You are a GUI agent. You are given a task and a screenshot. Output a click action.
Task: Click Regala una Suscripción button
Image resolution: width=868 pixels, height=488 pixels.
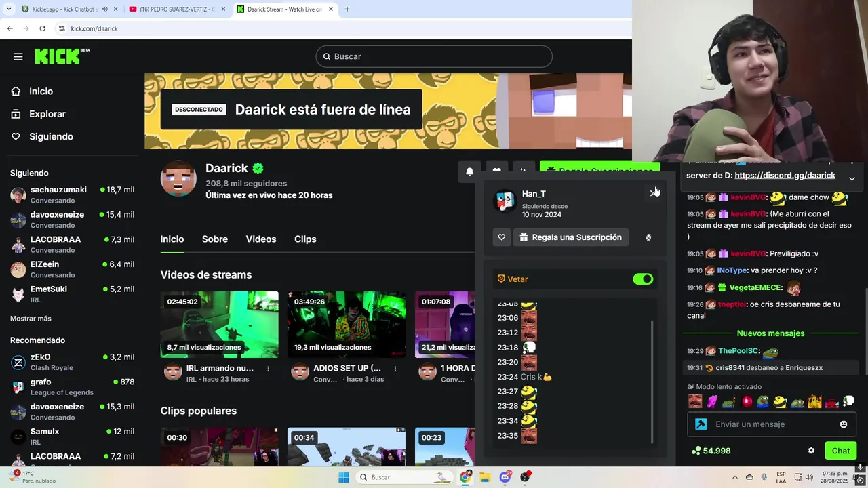click(571, 237)
